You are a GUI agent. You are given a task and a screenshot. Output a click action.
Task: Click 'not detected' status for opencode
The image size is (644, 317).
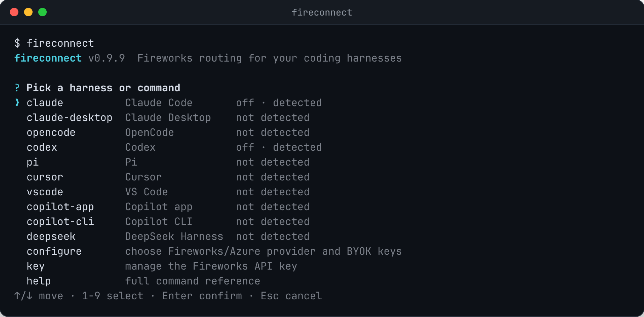[x=273, y=132]
